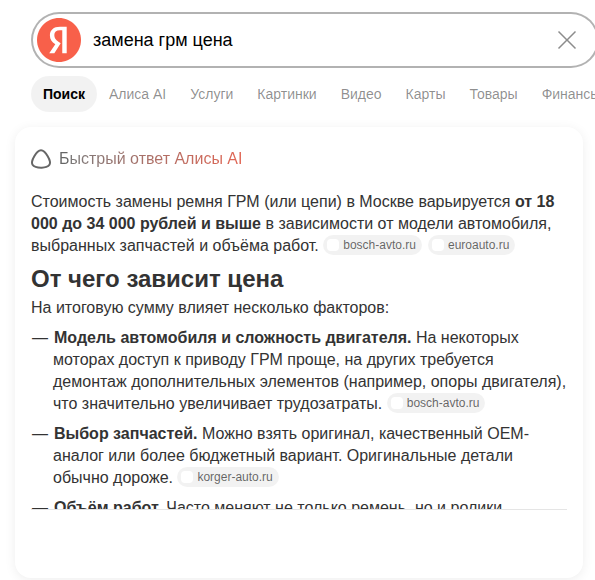Open 'Быстрый ответ Алисы AI' header
This screenshot has height=580, width=595.
click(x=150, y=158)
